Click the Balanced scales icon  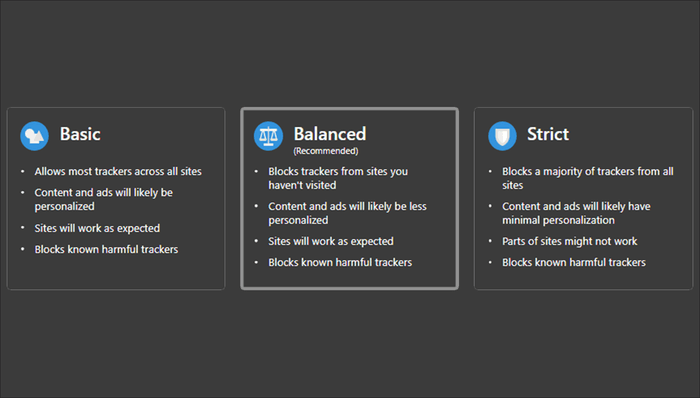(268, 136)
